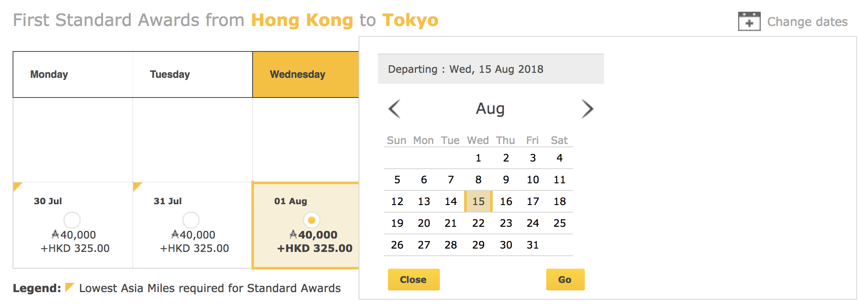Click the lowest miles flag on 31 Jul
Image resolution: width=868 pixels, height=308 pixels.
pyautogui.click(x=137, y=186)
